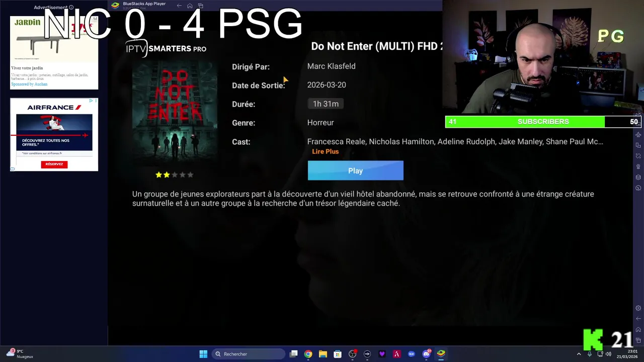
Task: Click the red A app taskbar icon
Action: click(x=396, y=354)
